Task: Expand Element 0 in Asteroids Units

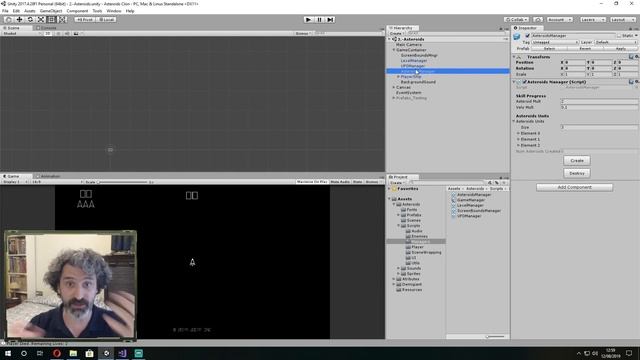Action: click(518, 133)
